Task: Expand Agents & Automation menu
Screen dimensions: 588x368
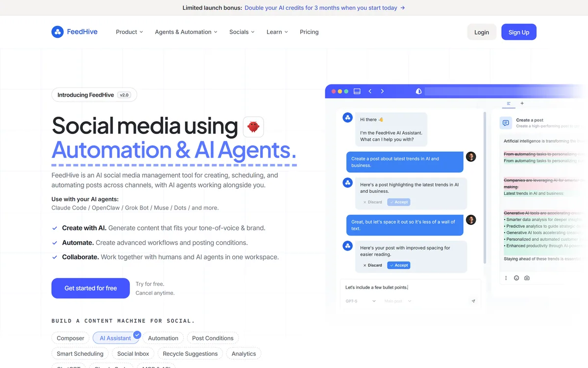Action: [x=186, y=32]
